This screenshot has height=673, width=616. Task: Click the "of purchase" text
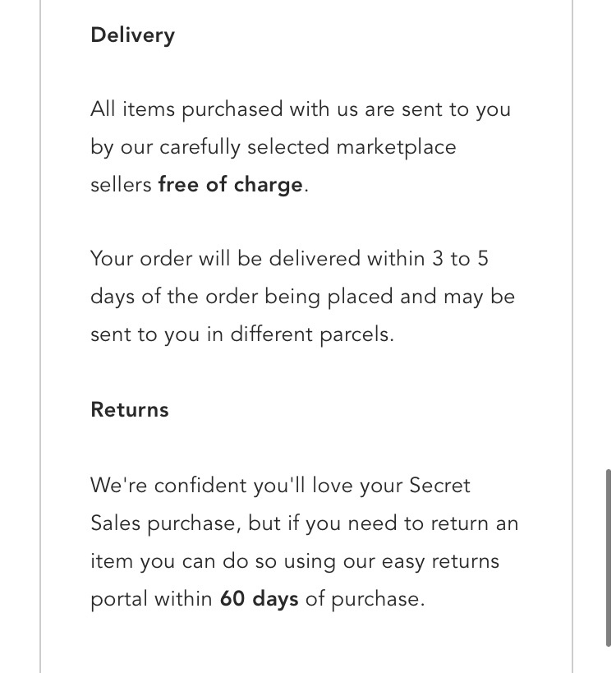click(x=364, y=599)
